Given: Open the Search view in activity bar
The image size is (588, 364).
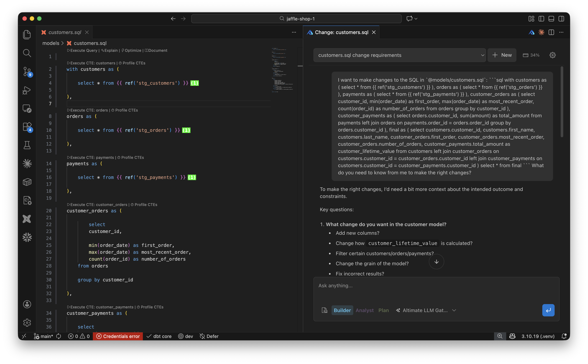Looking at the screenshot, I should (27, 53).
